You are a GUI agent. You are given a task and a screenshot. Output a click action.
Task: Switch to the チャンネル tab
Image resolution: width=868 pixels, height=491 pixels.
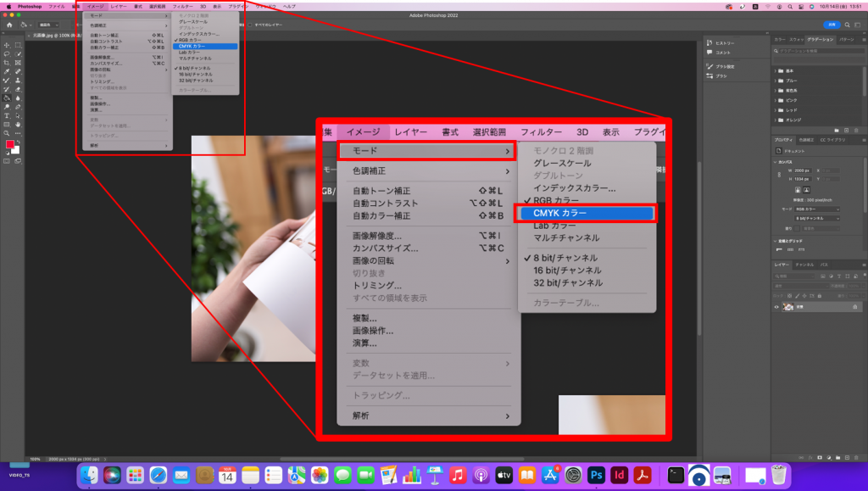pyautogui.click(x=804, y=265)
